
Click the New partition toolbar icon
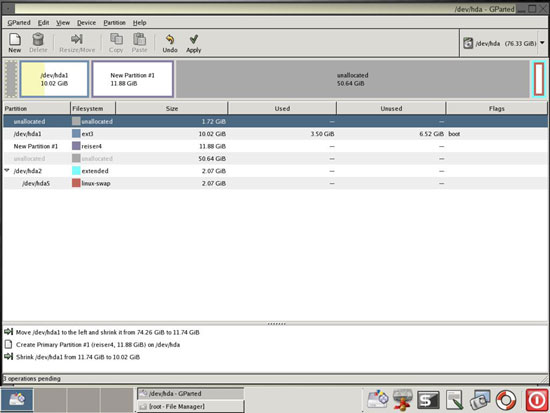pos(15,40)
